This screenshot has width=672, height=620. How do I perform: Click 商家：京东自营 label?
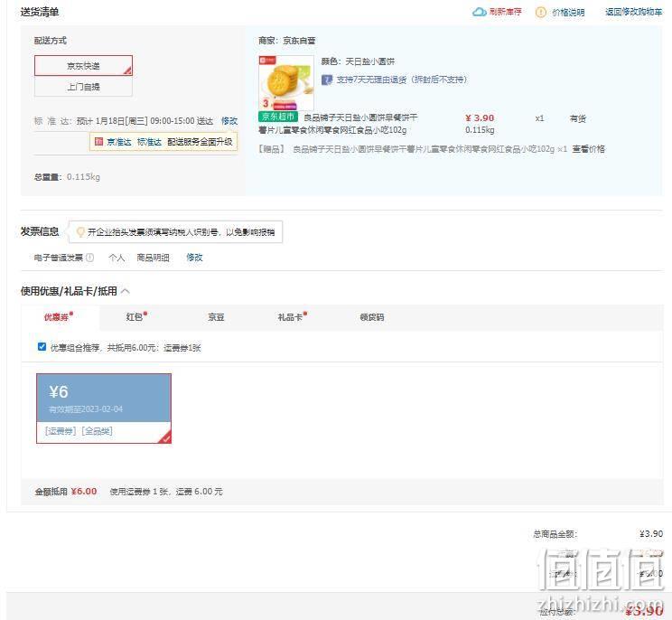tap(286, 41)
